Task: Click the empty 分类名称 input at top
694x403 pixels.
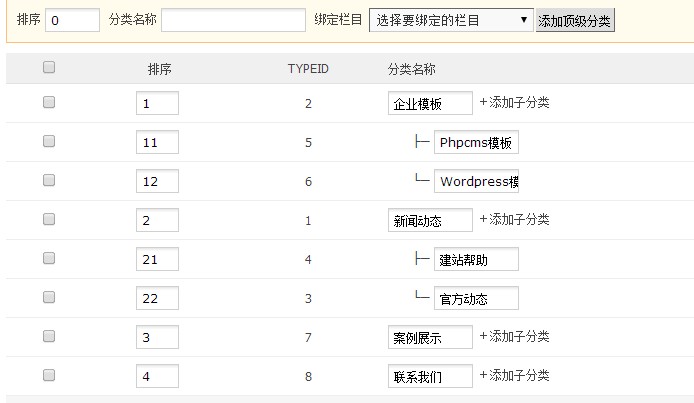Action: (x=233, y=20)
